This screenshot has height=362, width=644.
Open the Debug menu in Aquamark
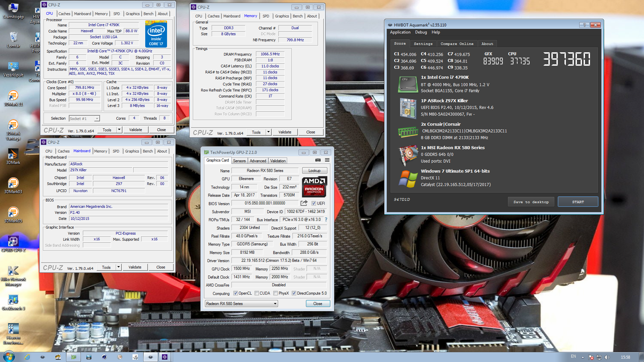tap(421, 32)
